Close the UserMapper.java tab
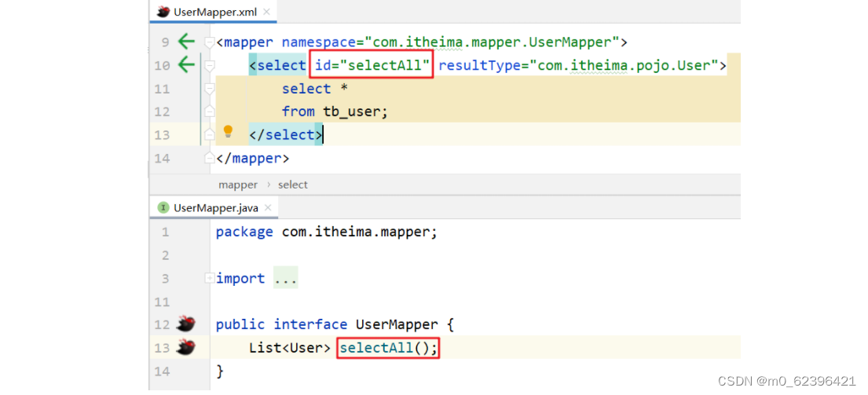 point(268,208)
